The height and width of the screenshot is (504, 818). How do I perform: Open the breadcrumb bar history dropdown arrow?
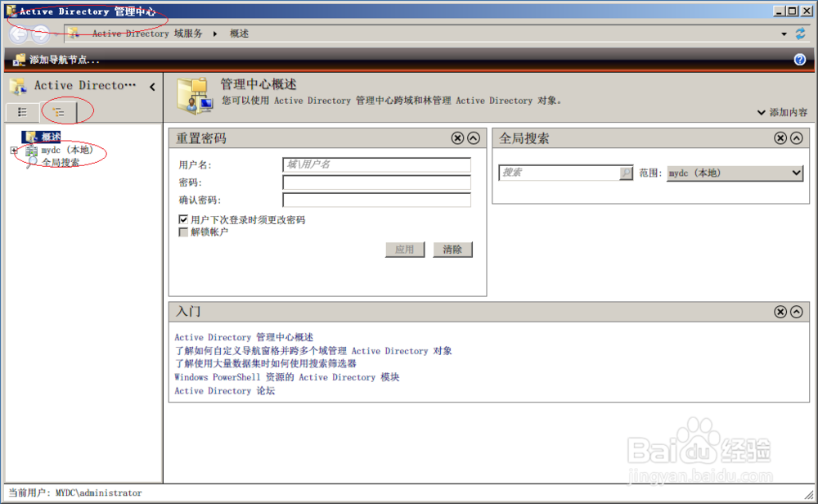[x=784, y=34]
